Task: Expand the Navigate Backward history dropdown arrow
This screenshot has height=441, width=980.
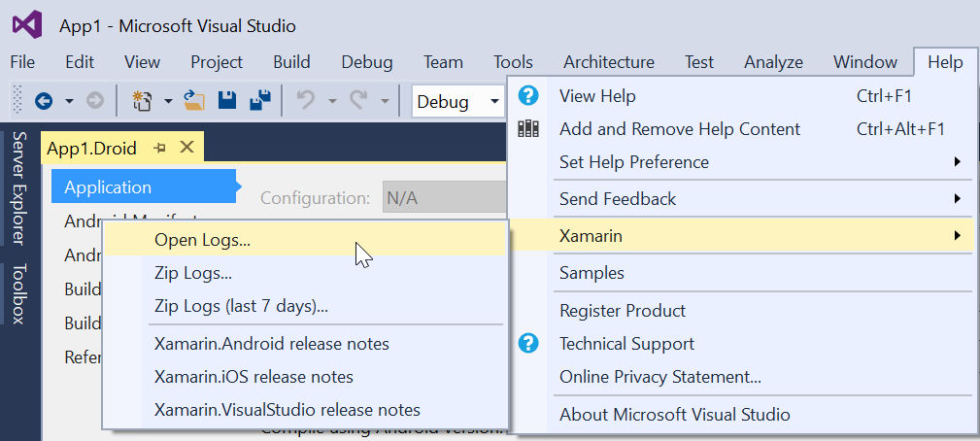Action: coord(69,101)
